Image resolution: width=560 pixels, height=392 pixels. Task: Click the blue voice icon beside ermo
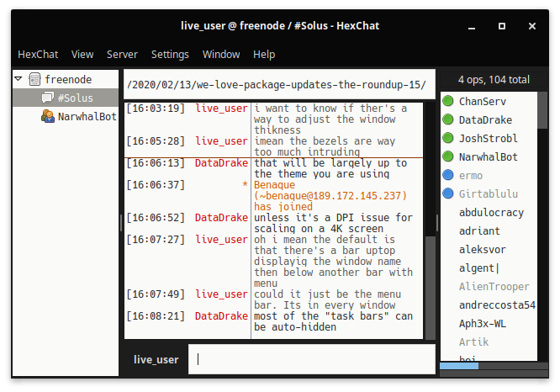click(x=448, y=175)
